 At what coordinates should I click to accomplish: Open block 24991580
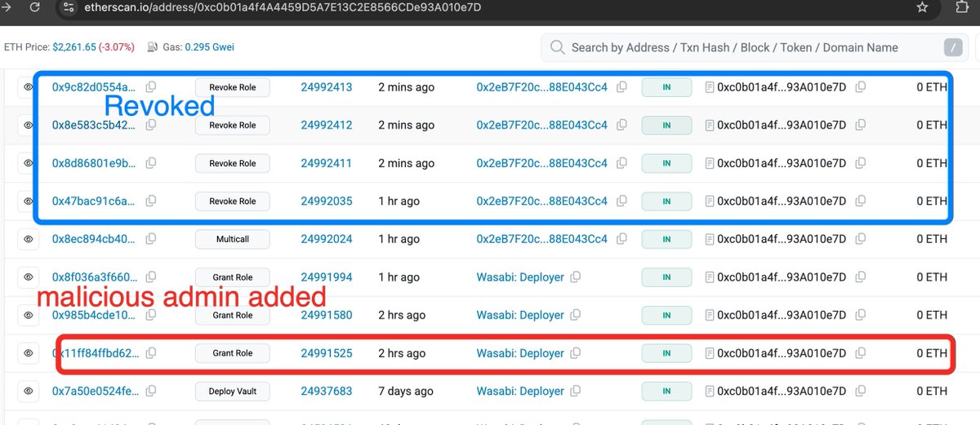tap(327, 315)
